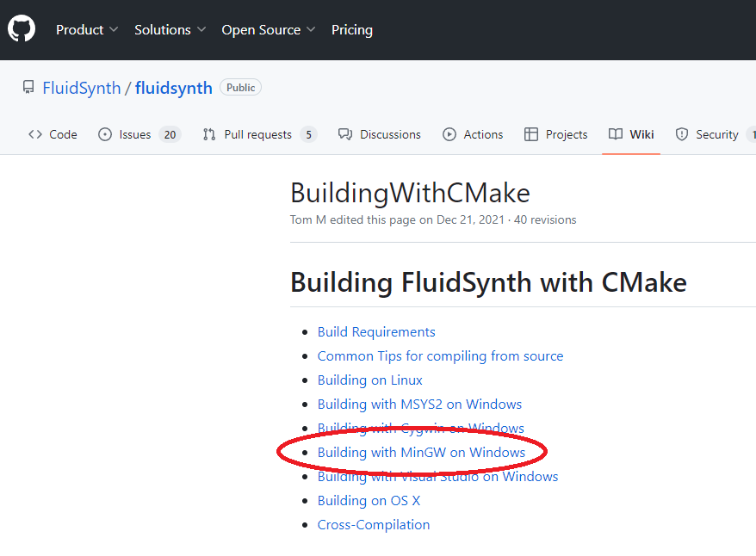Viewport: 756px width, 556px height.
Task: Click the Building FluidSynth with CMake heading
Action: [x=488, y=282]
